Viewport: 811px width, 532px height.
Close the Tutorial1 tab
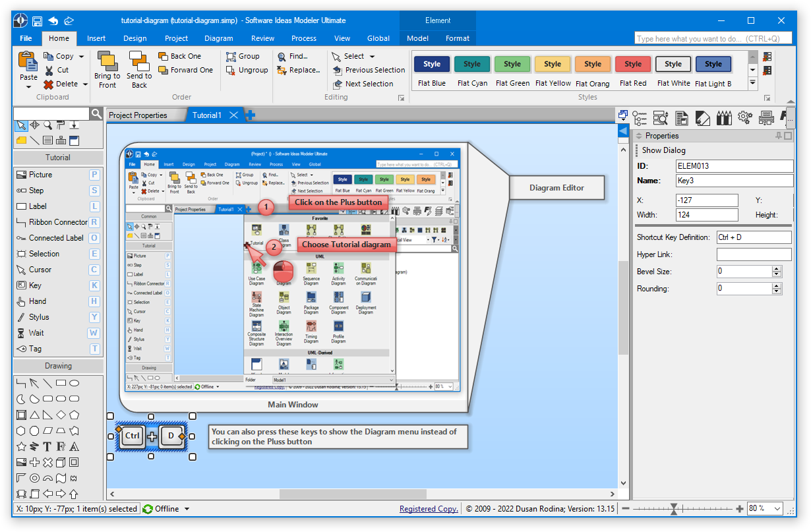pos(233,115)
